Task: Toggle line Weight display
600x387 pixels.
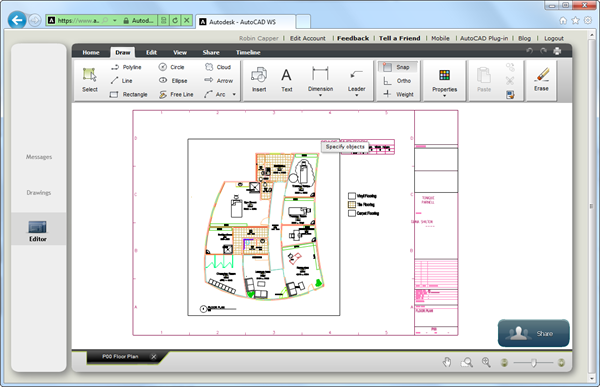Action: click(398, 94)
